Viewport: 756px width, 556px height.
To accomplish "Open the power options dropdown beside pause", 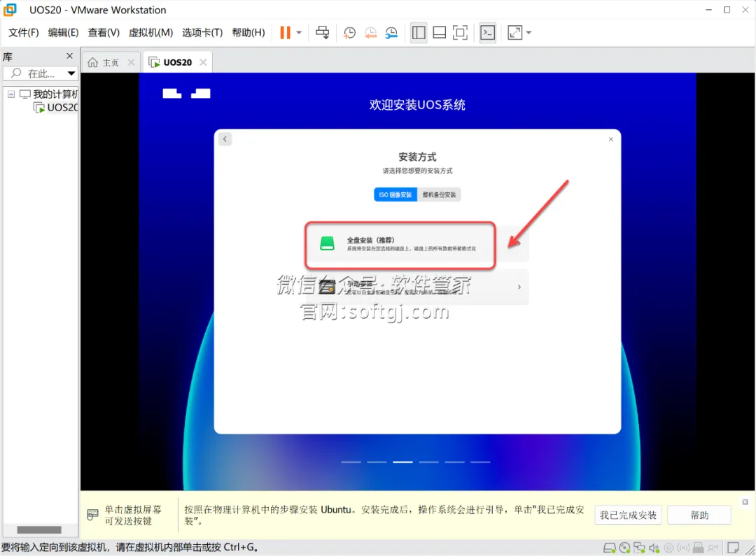I will [x=299, y=32].
